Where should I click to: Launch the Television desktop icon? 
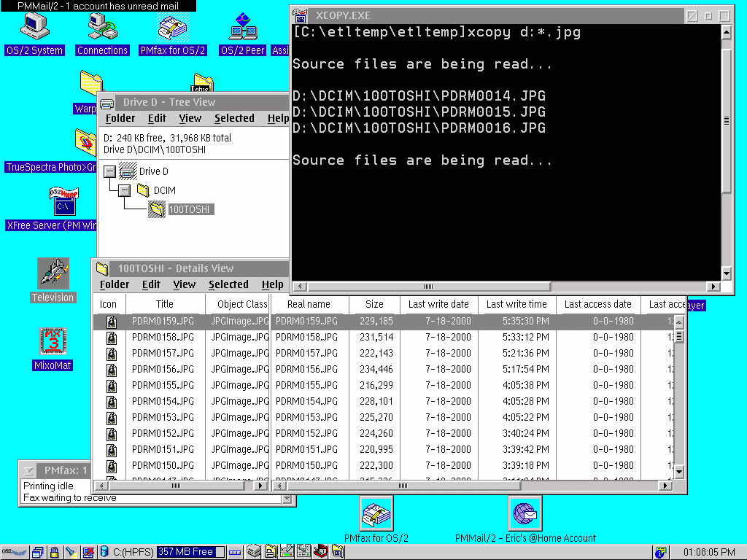click(x=53, y=273)
